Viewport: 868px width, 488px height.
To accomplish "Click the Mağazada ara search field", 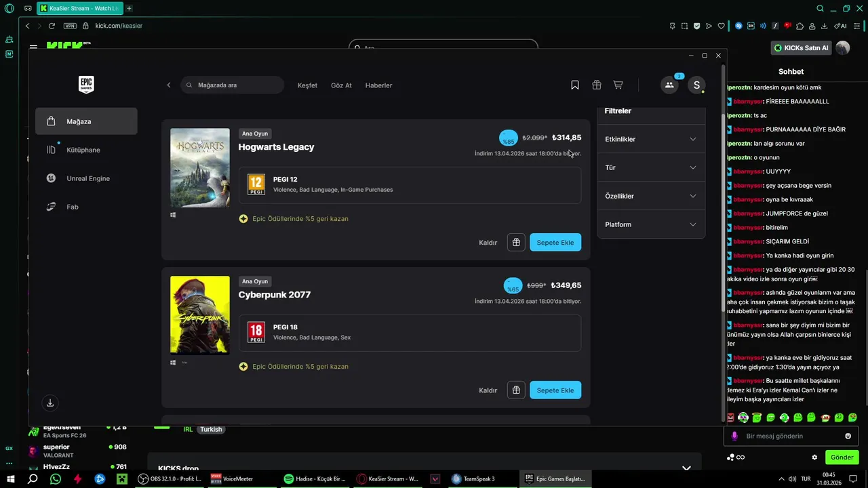I will [x=232, y=85].
